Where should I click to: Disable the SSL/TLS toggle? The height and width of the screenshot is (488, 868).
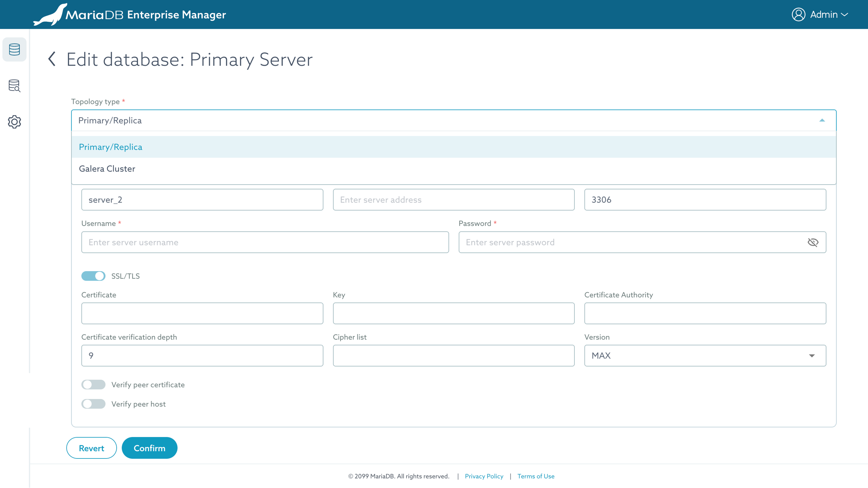coord(93,276)
